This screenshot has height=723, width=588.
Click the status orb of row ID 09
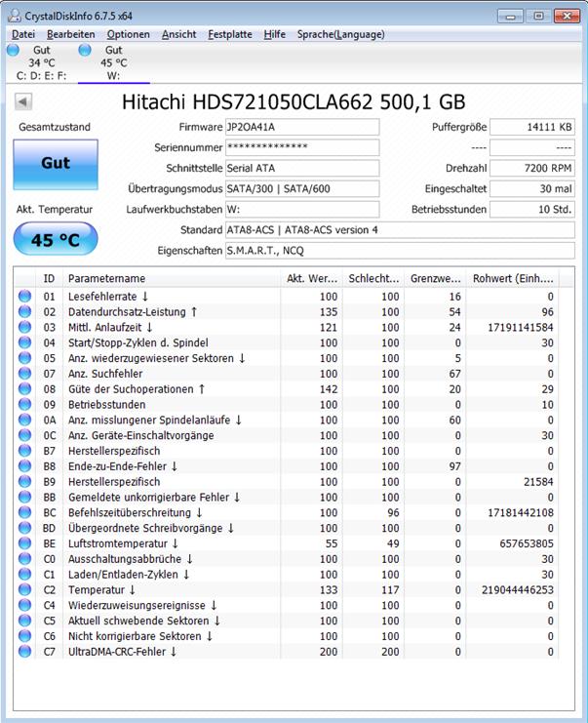(x=25, y=404)
